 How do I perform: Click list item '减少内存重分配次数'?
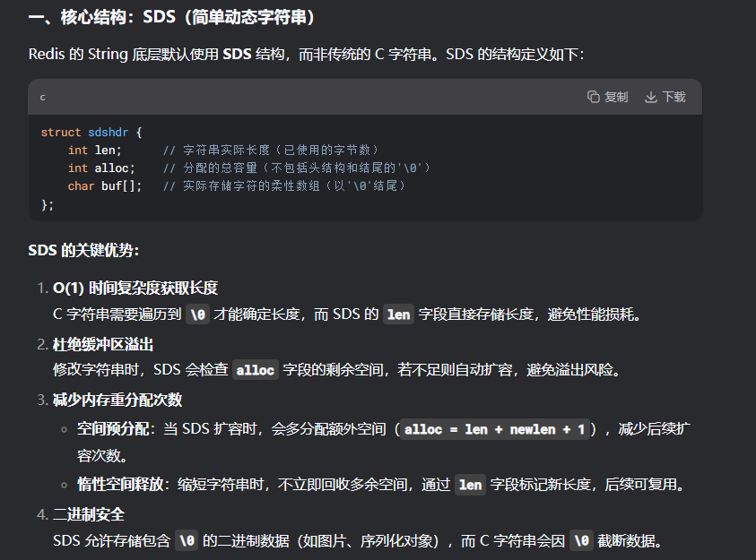click(x=117, y=400)
